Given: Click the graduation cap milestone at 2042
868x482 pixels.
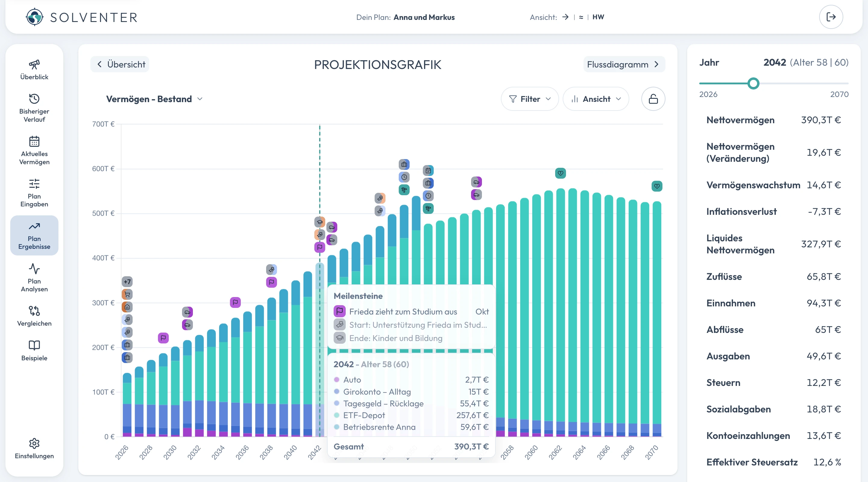Looking at the screenshot, I should pyautogui.click(x=319, y=222).
